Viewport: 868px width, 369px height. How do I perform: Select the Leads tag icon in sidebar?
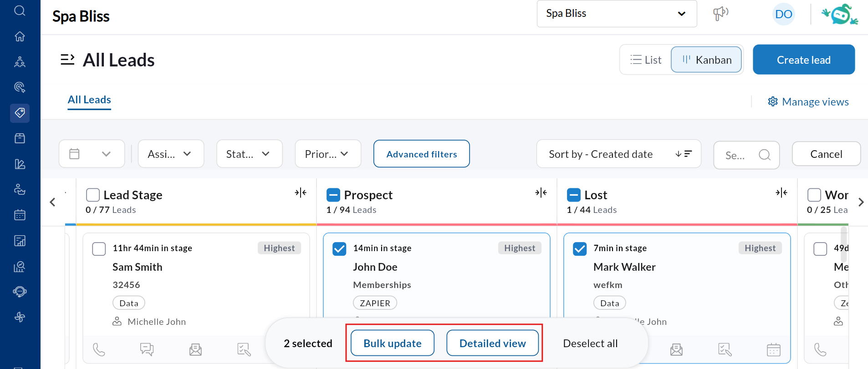pyautogui.click(x=20, y=113)
